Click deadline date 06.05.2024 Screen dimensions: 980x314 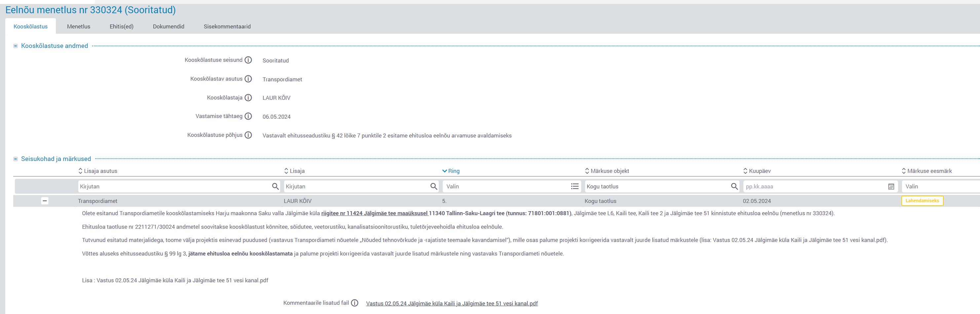(277, 116)
